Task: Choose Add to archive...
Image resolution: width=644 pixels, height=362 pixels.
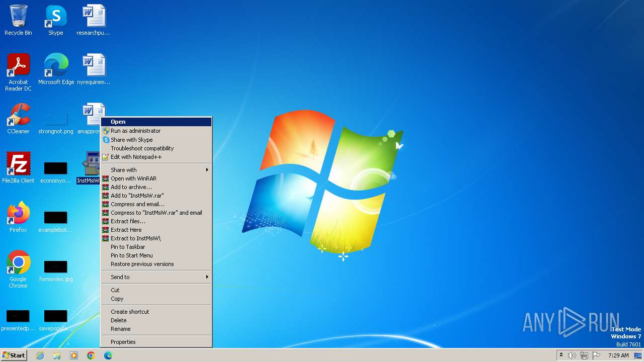Action: (156, 187)
